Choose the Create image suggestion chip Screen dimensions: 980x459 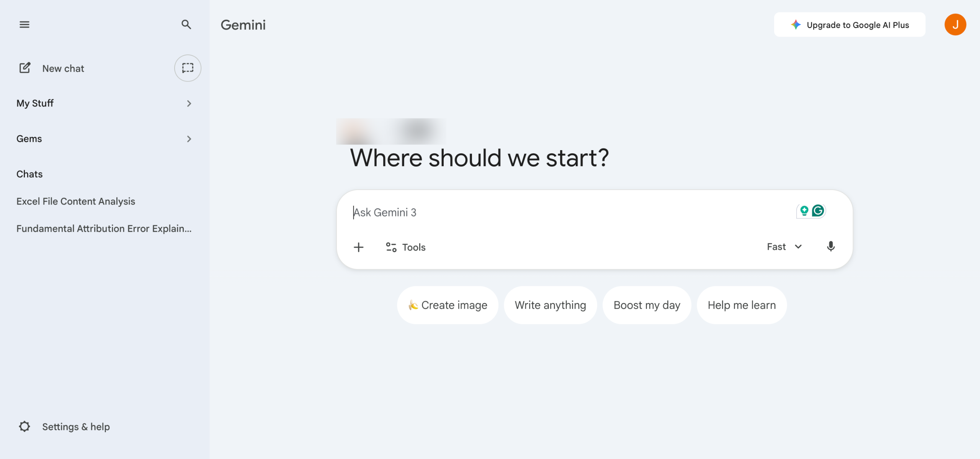448,305
